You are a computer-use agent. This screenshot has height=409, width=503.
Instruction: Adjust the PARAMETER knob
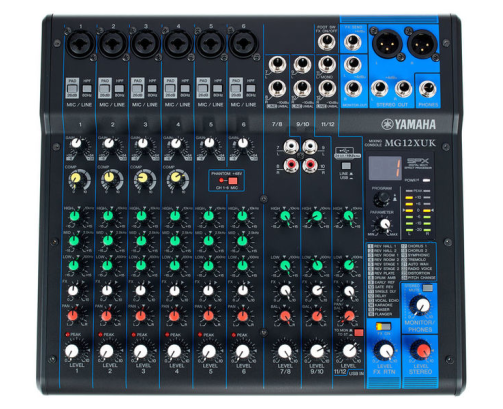point(384,224)
